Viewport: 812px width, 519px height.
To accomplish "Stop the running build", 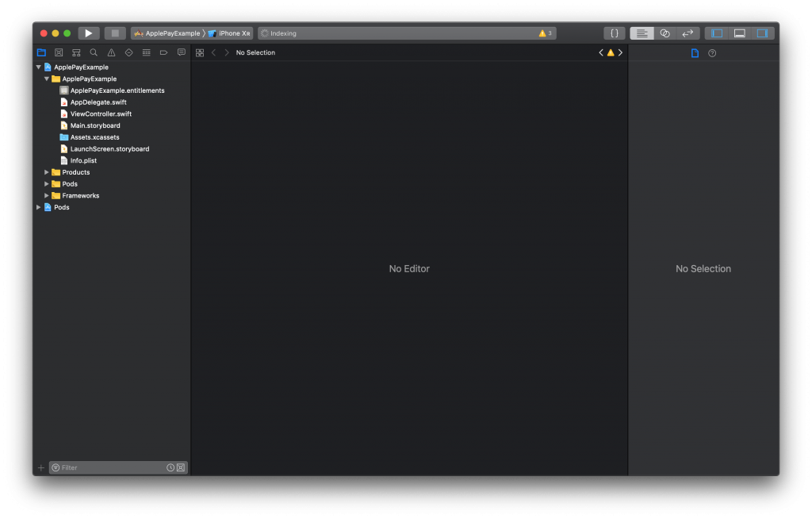I will [115, 33].
